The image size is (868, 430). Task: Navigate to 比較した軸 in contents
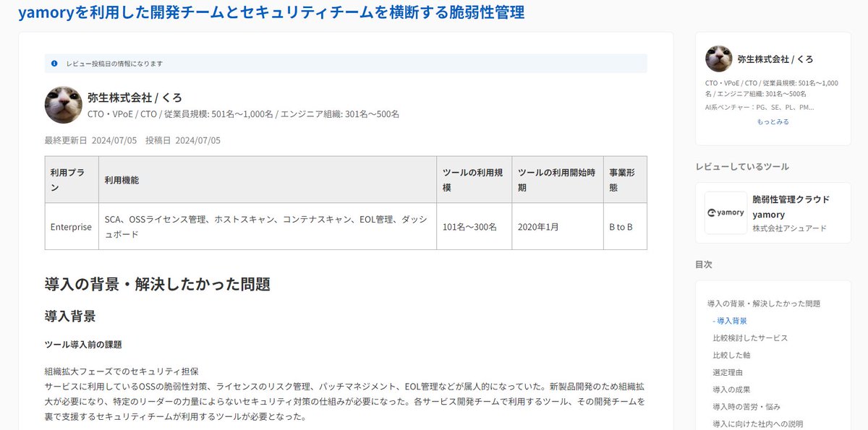click(731, 356)
